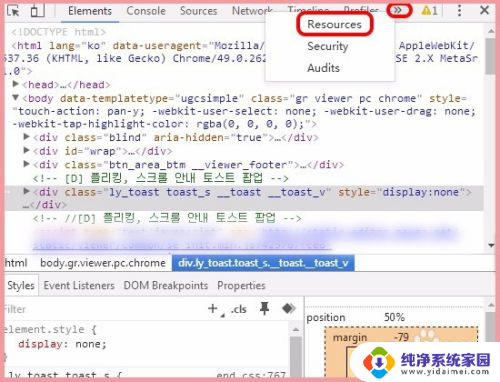The height and width of the screenshot is (382, 500).
Task: Open the end.css:767 source link
Action: [x=251, y=376]
